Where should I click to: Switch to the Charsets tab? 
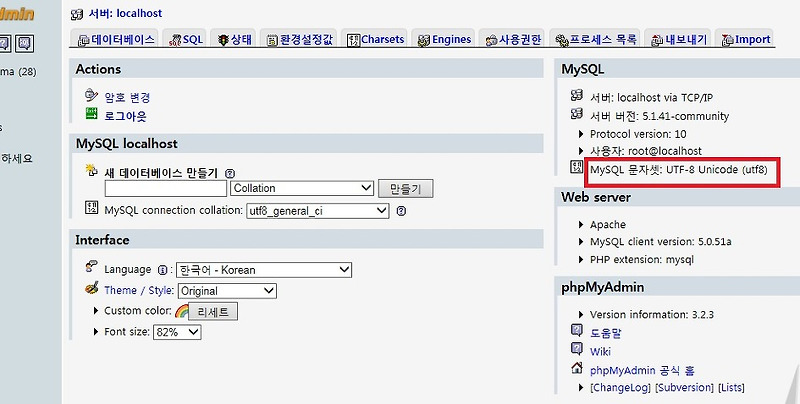pos(376,39)
